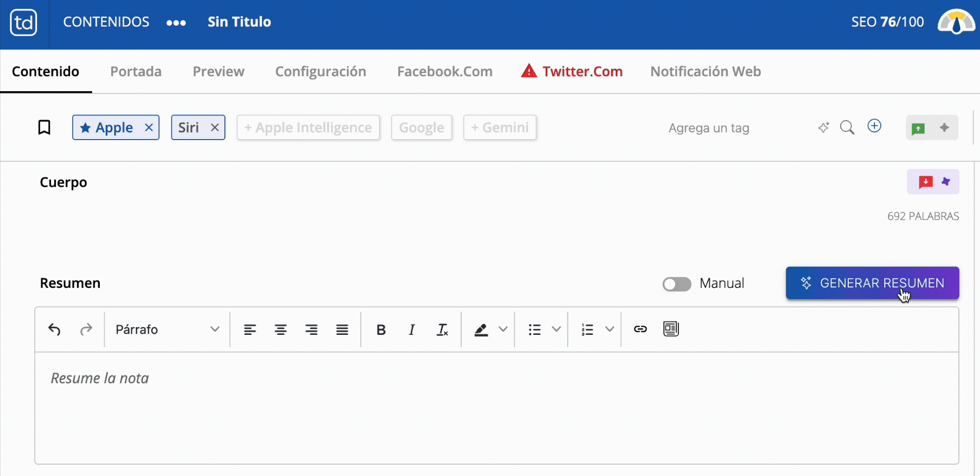
Task: Open the Párrafo style dropdown
Action: (x=167, y=330)
